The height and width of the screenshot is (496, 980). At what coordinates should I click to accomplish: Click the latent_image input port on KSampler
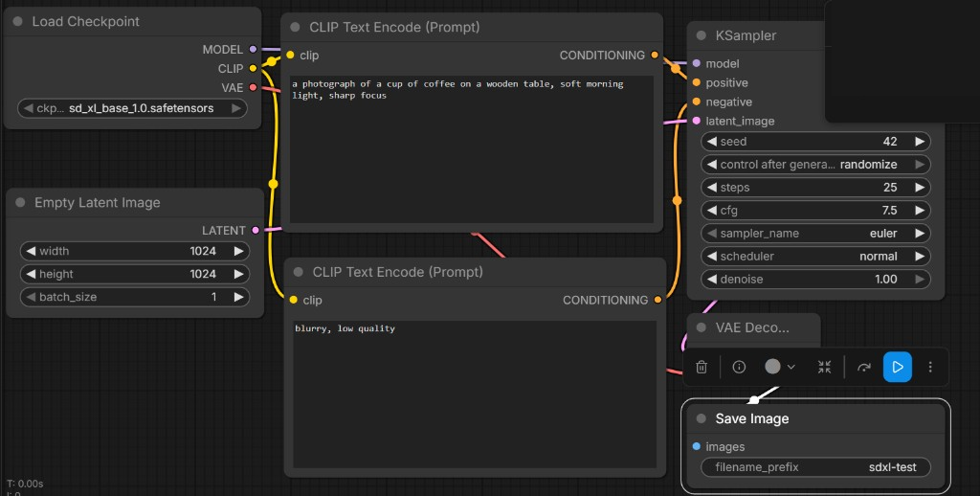(697, 121)
